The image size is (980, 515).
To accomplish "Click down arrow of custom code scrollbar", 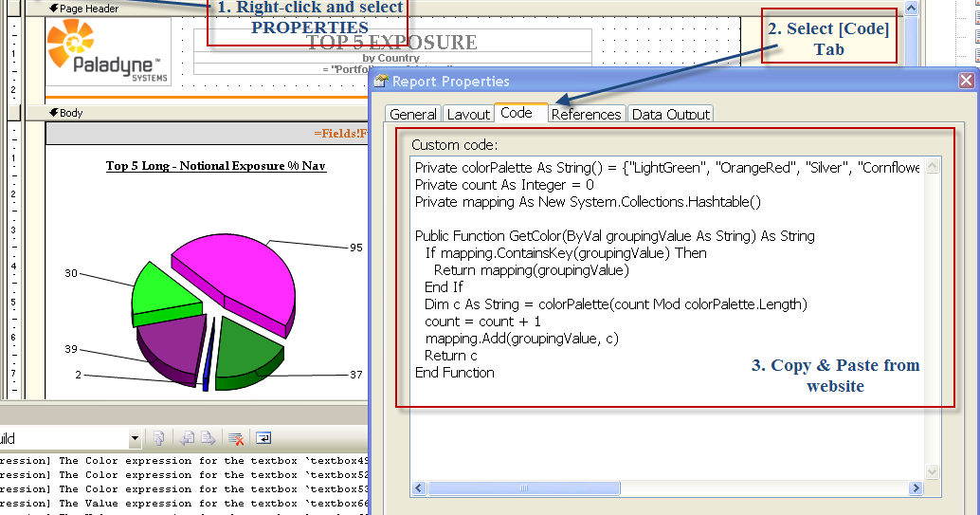I will pos(932,471).
